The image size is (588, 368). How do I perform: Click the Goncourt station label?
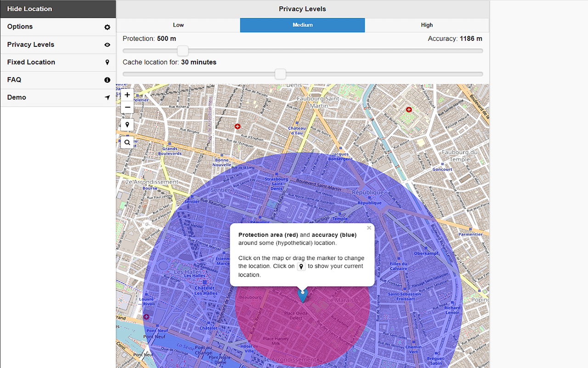442,169
